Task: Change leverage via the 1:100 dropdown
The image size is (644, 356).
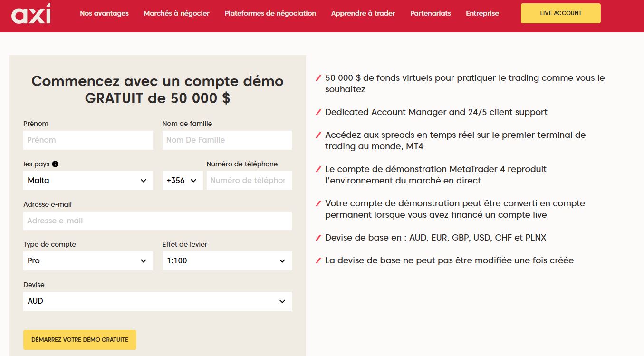Action: click(227, 260)
